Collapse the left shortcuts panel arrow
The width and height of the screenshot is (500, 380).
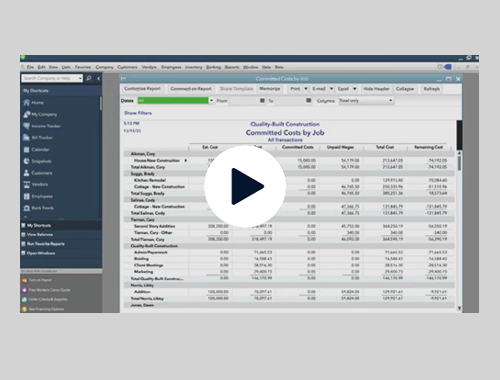[x=98, y=78]
